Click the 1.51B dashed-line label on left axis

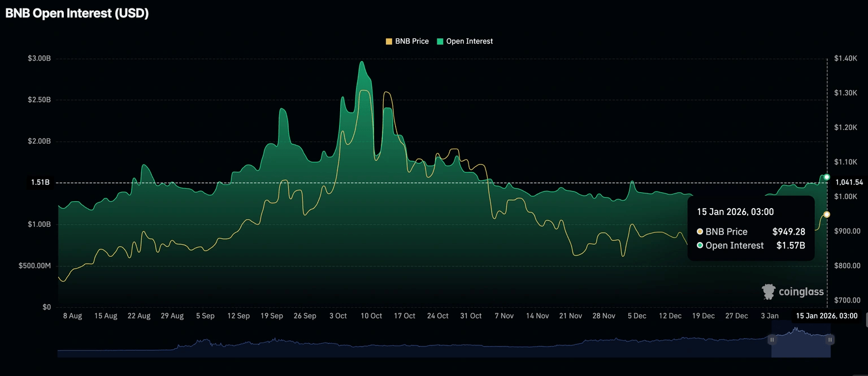(x=39, y=182)
